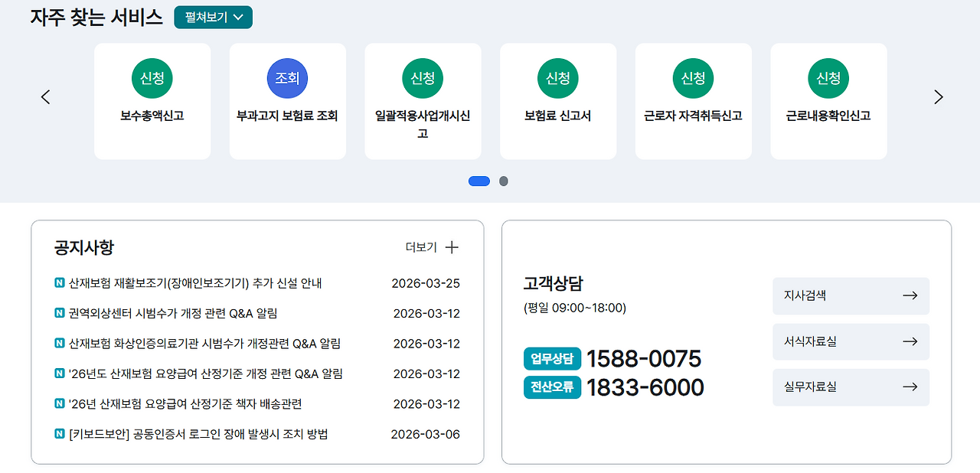Click the 근로내용확인신고 신청 icon

coord(828,78)
